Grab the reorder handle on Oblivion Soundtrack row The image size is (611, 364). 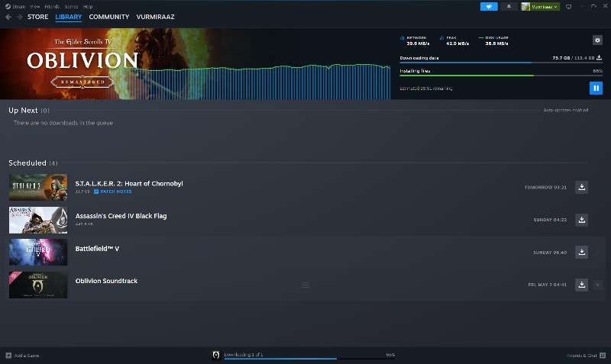coord(305,285)
